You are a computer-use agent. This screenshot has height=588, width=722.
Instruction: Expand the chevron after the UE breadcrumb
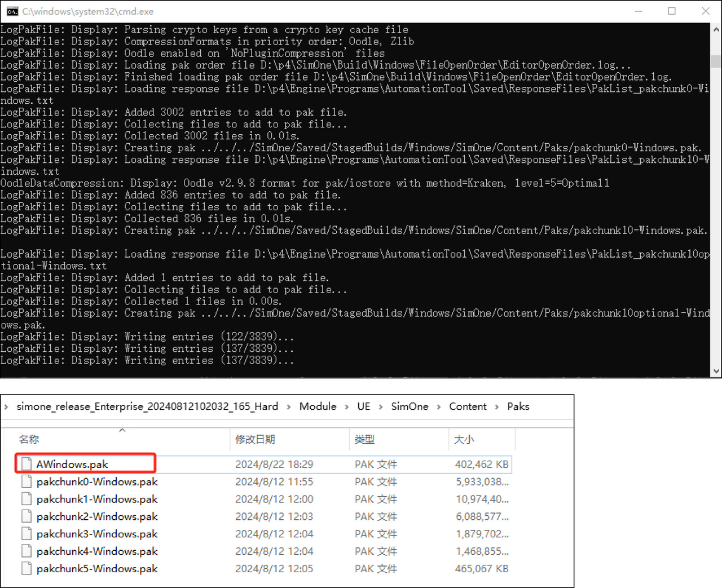[x=380, y=407]
